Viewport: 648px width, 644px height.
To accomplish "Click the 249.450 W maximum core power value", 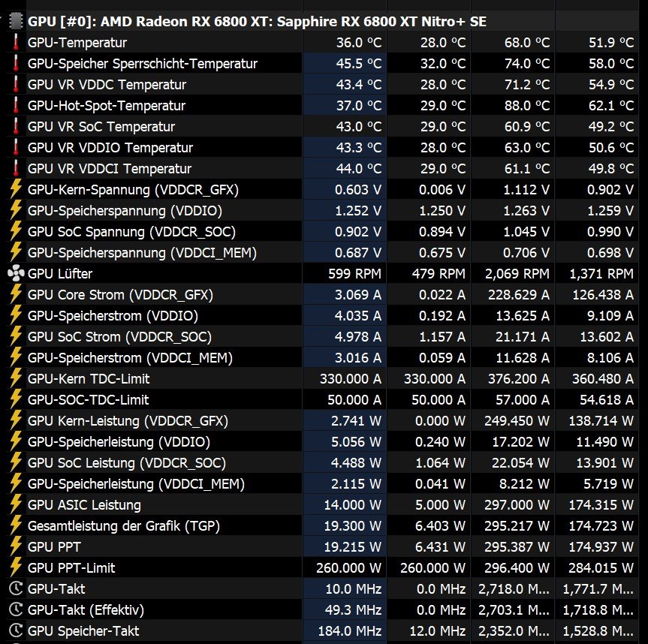I will pos(517,420).
